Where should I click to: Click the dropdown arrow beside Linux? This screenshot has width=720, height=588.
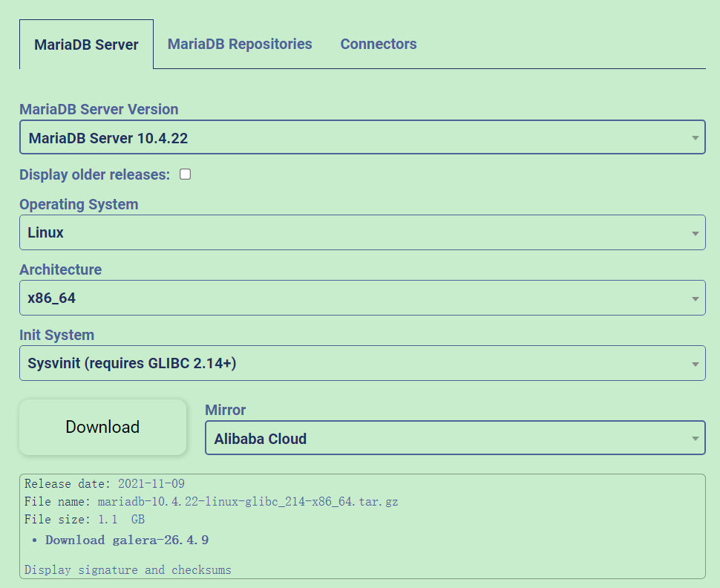tap(696, 232)
